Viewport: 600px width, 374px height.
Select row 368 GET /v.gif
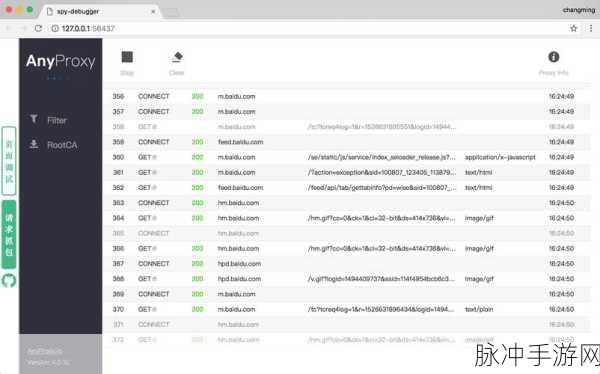tap(346, 279)
